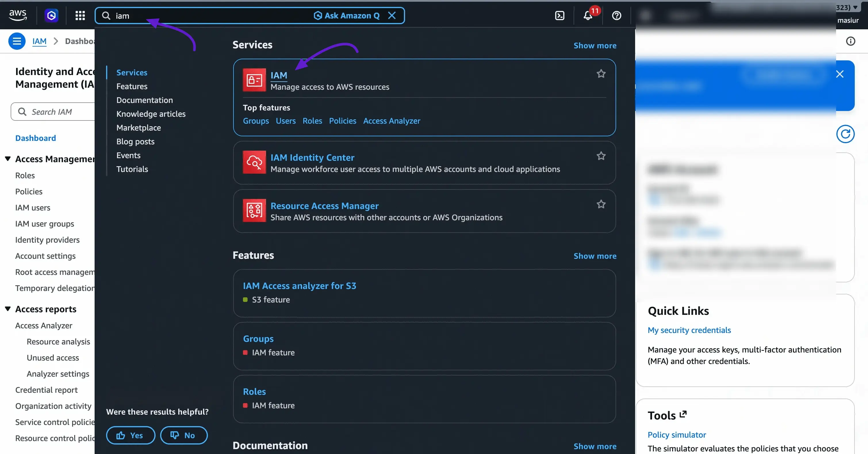Open Access Analyzer top feature link
868x454 pixels.
(392, 121)
